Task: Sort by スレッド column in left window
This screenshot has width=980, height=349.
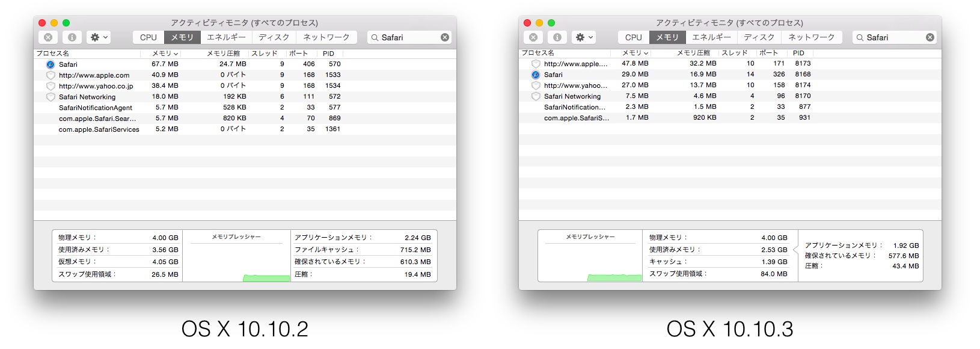Action: [267, 54]
